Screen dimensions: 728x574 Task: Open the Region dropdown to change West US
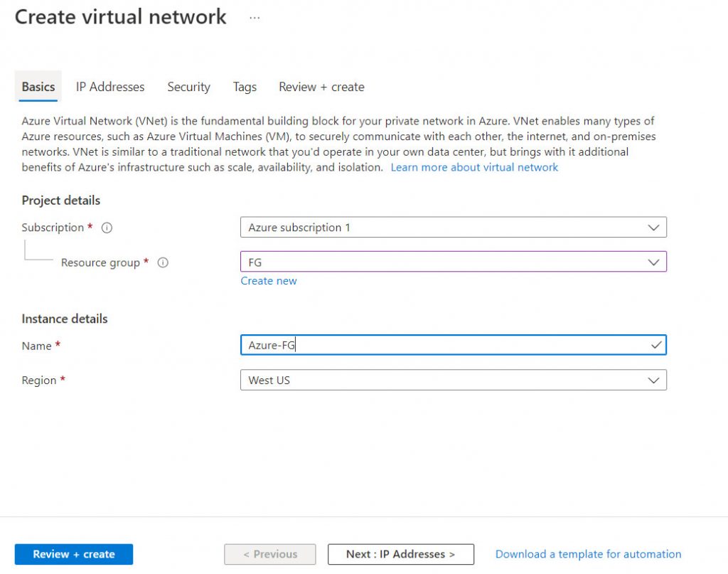654,380
